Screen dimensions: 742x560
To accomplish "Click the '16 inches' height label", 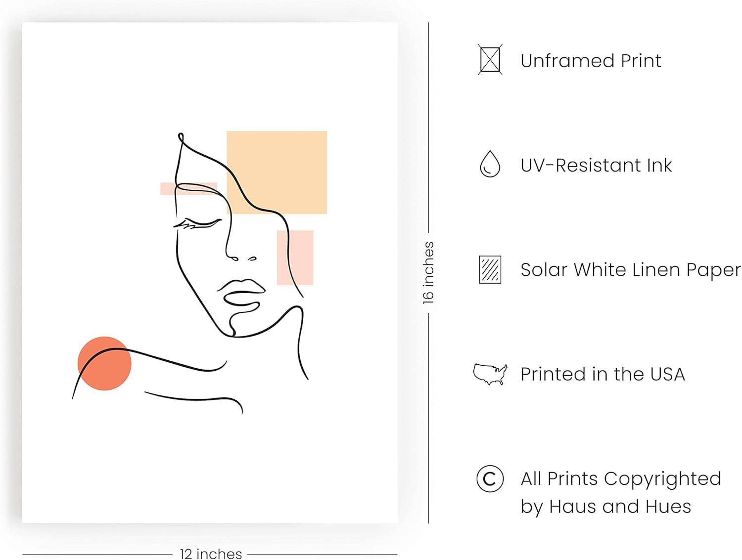I will 428,272.
